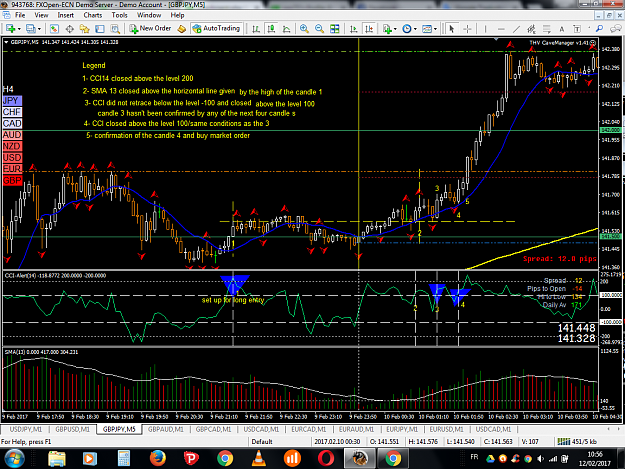This screenshot has height=469, width=625.
Task: Expand the Profiles dropdown arrow
Action: 39,29
